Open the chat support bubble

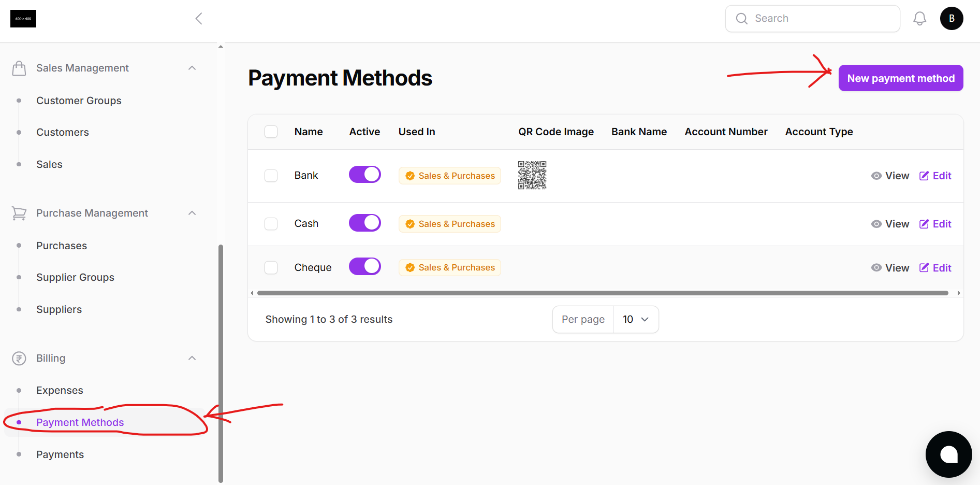tap(949, 454)
